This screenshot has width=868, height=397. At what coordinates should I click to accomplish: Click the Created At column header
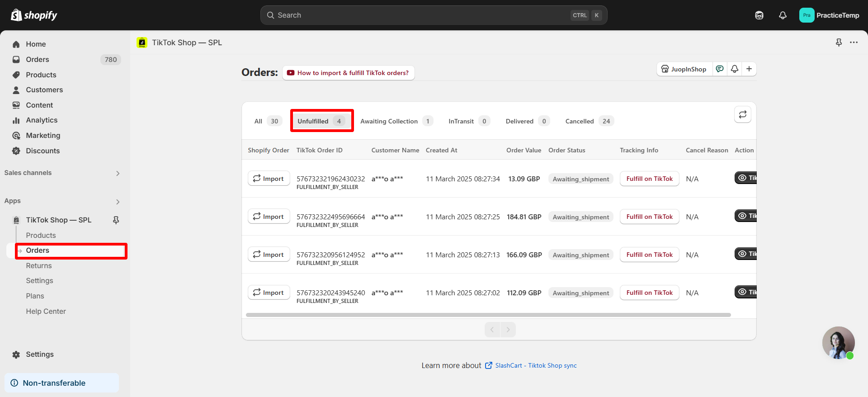(442, 150)
